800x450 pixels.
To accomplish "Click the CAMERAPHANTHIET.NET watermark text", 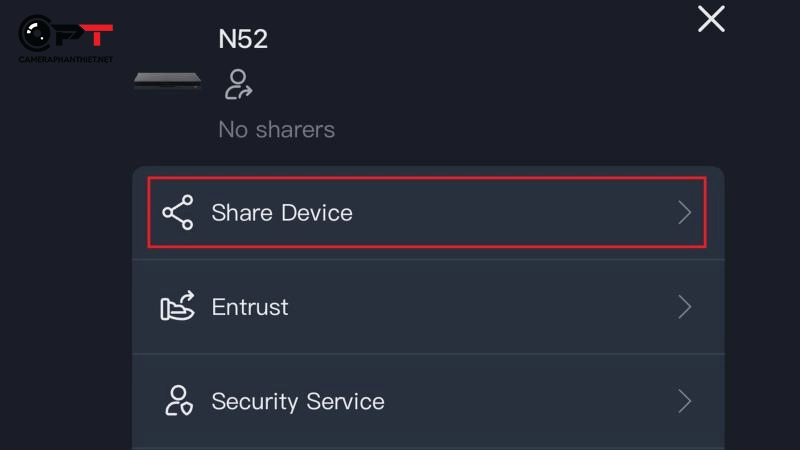I will [x=66, y=60].
